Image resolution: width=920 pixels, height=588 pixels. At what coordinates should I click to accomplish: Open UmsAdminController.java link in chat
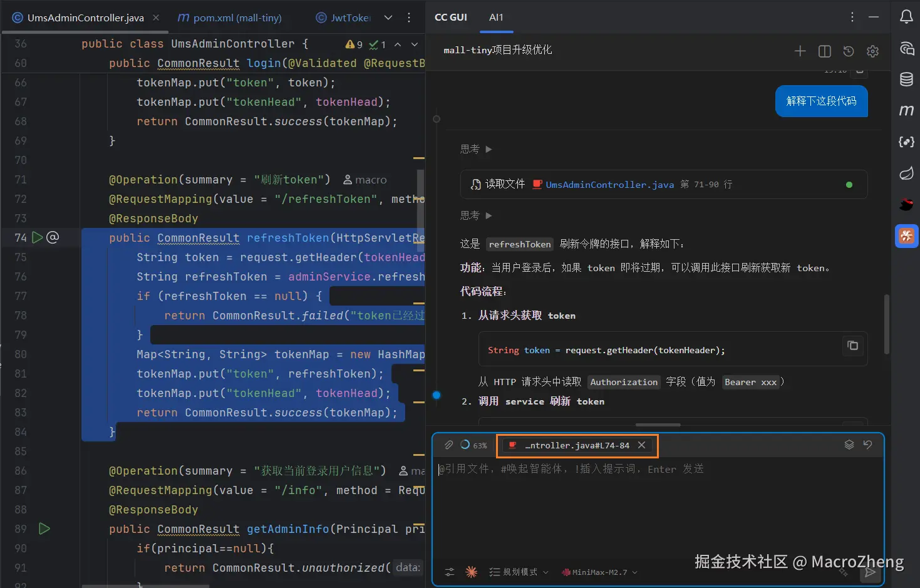point(609,185)
